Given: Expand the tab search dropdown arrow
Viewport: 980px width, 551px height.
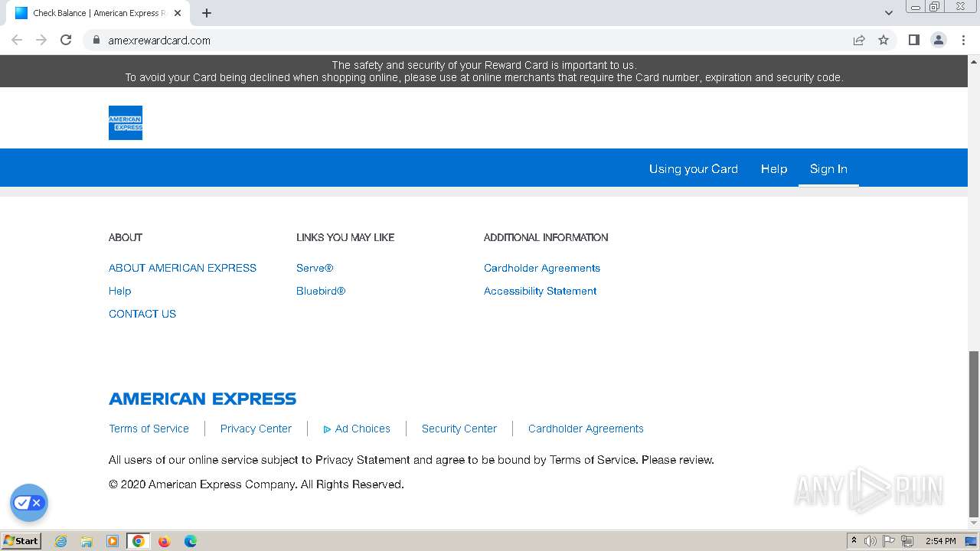Looking at the screenshot, I should click(889, 13).
